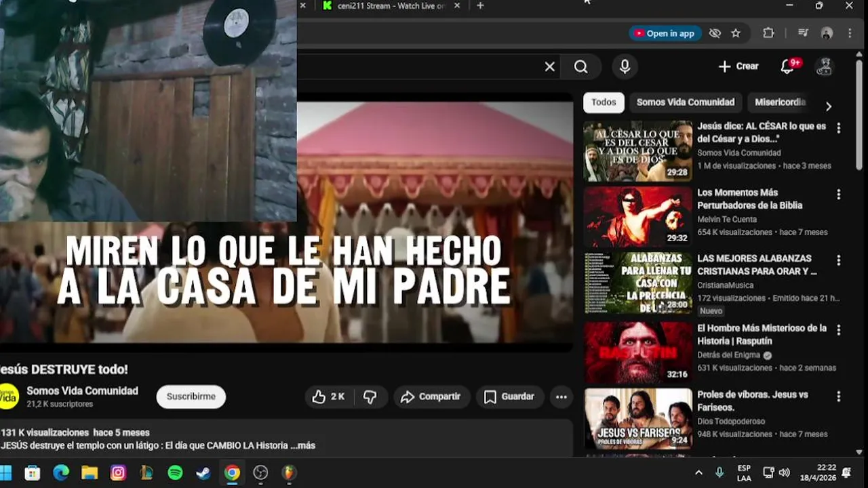Open options for 'LAS MEJORES ALABANZAS' video

point(839,260)
